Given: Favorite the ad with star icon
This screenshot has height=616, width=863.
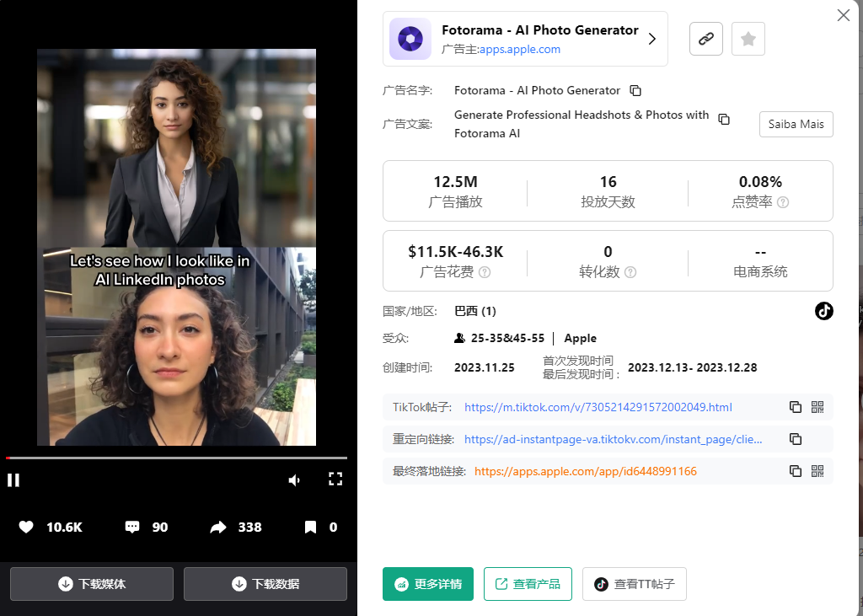Looking at the screenshot, I should 748,39.
